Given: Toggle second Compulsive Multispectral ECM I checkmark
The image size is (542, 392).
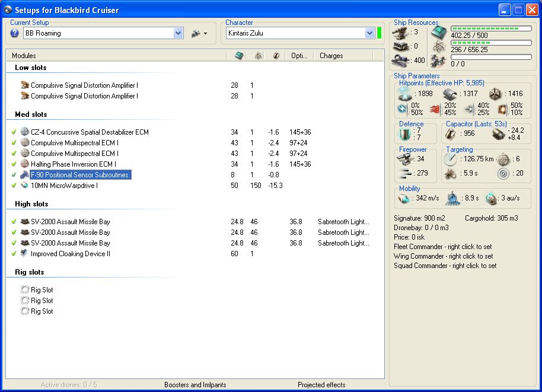Looking at the screenshot, I should point(14,154).
